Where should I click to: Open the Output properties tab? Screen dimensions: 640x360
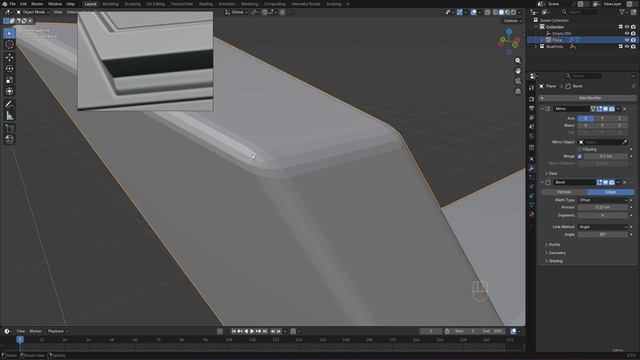[531, 108]
